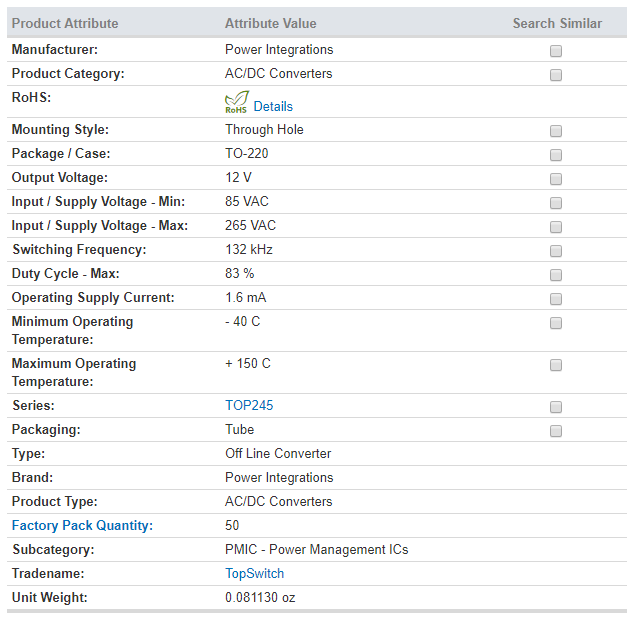Click the Tradename label
The width and height of the screenshot is (636, 617).
point(48,573)
